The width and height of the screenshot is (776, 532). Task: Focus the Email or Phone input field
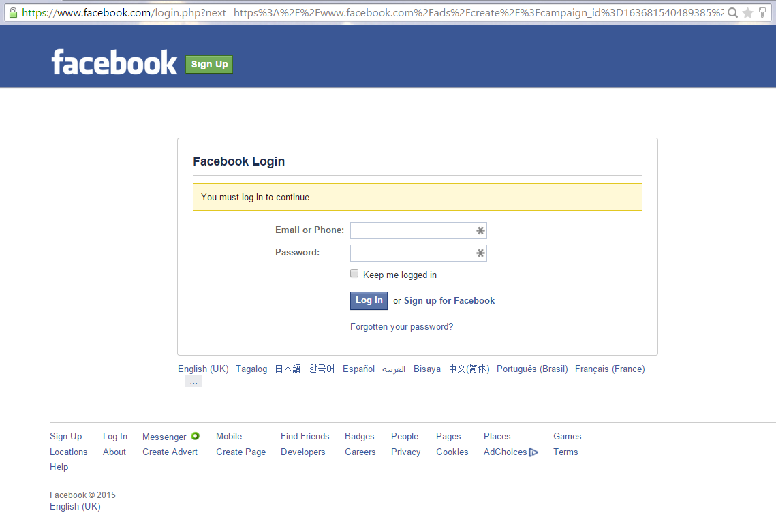pos(418,231)
